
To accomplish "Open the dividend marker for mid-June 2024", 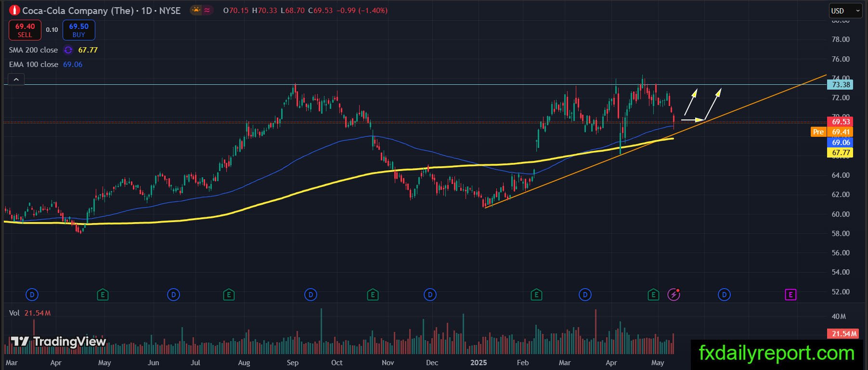I will pos(173,294).
